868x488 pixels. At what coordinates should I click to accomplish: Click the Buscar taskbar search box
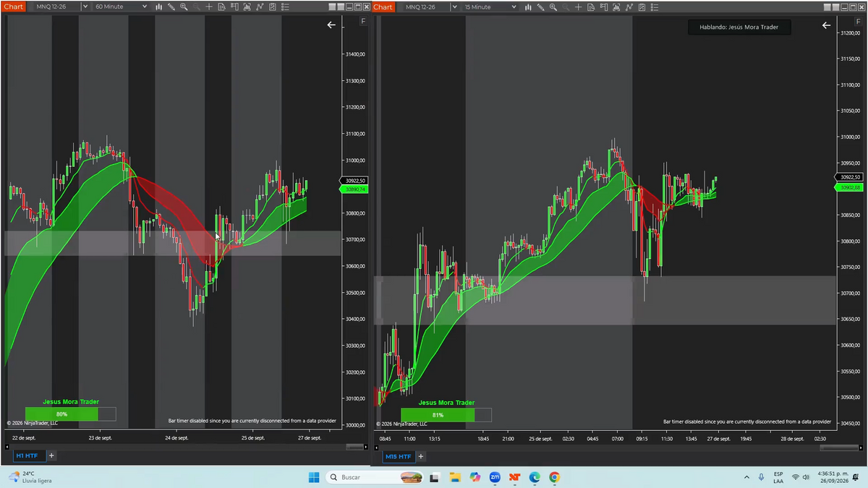tap(375, 477)
